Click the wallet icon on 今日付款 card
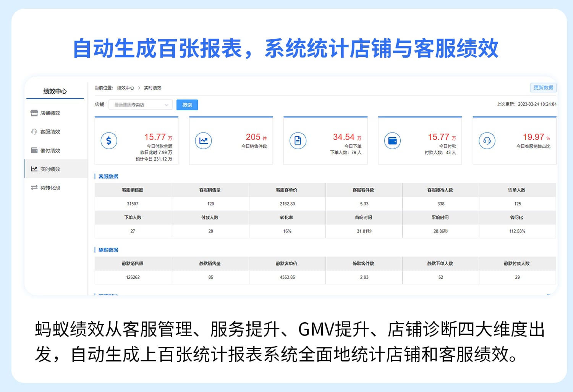 [x=392, y=140]
